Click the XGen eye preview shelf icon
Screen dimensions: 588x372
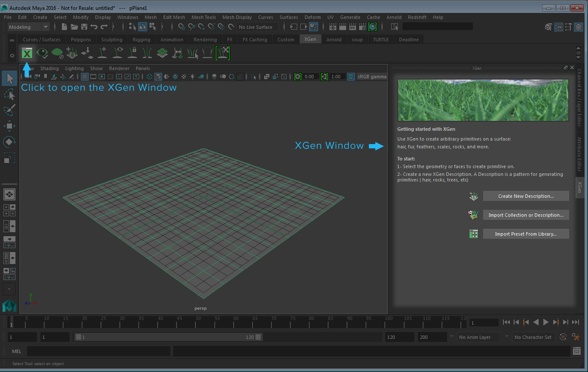point(42,53)
